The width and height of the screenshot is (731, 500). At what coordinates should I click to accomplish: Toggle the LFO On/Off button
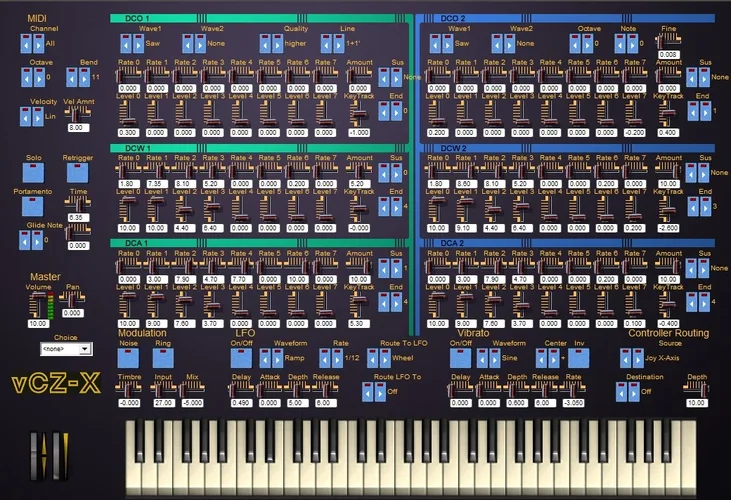pos(241,358)
